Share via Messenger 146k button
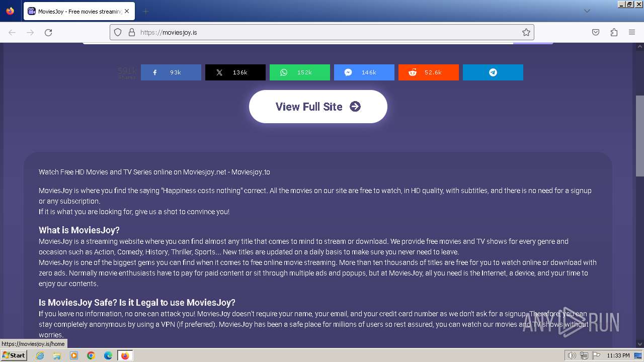644x362 pixels. pyautogui.click(x=364, y=72)
